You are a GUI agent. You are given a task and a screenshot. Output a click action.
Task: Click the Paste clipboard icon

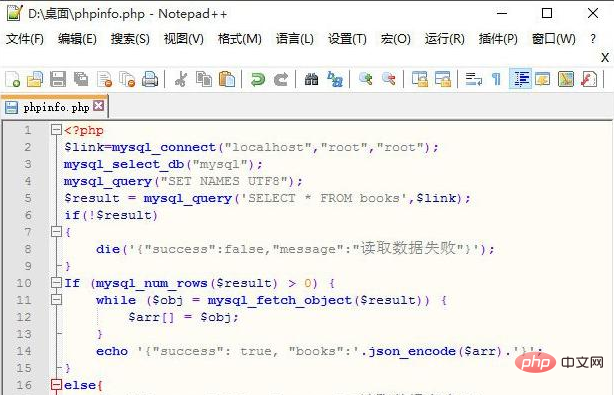[x=227, y=79]
